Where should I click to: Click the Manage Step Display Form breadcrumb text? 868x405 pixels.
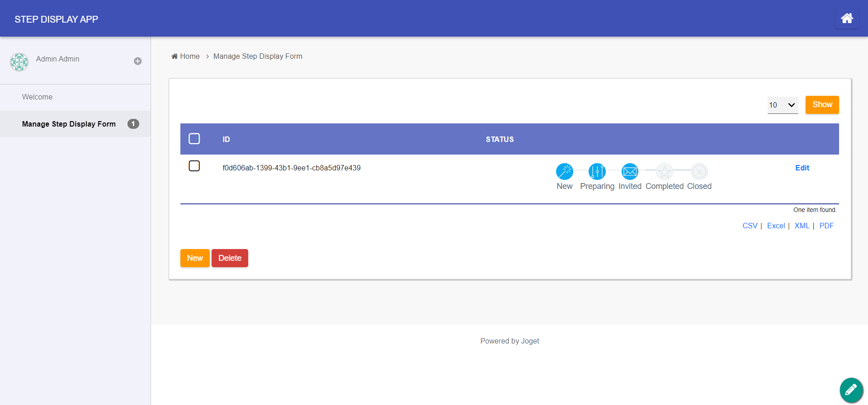258,56
